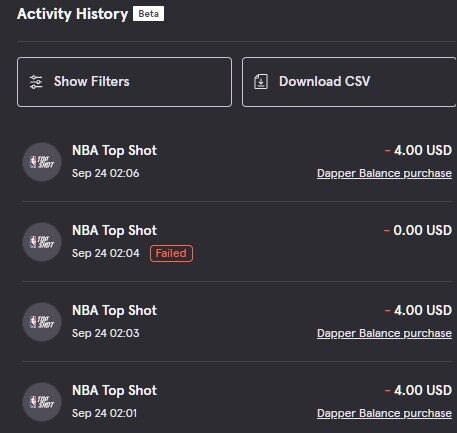Click the CSV download file icon

coord(261,82)
